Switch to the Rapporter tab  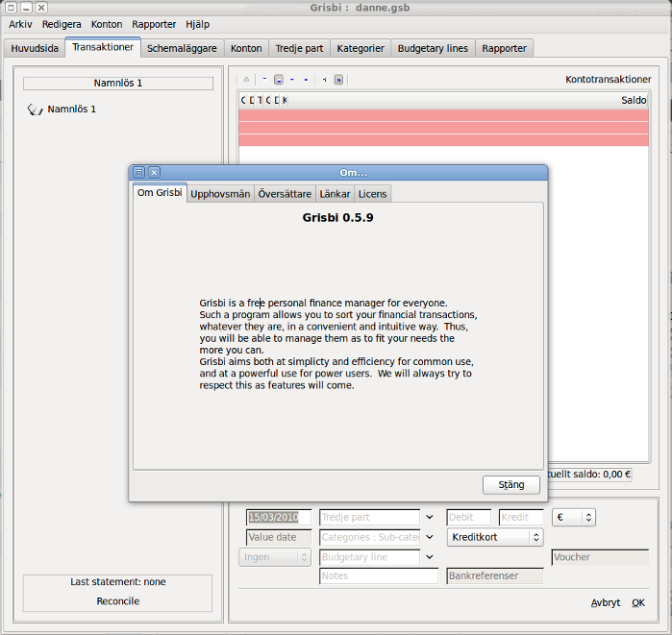click(x=504, y=48)
